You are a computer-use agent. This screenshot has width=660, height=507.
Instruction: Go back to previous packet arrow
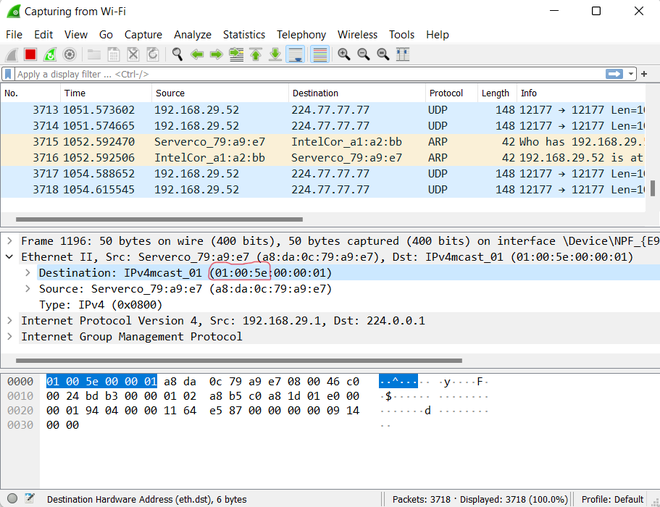(x=197, y=55)
